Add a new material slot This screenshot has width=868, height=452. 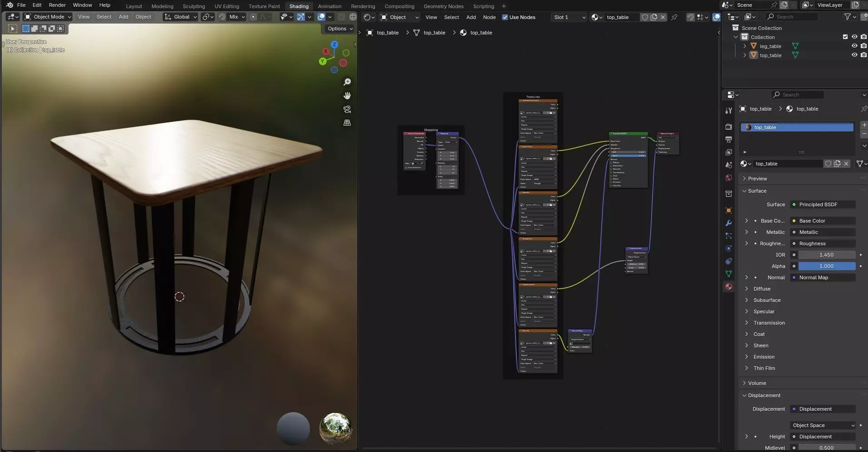[864, 125]
